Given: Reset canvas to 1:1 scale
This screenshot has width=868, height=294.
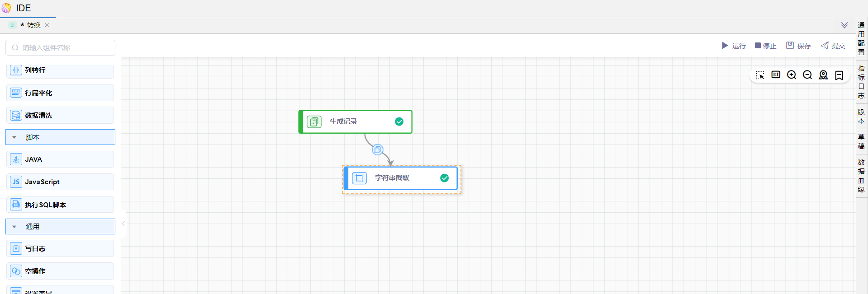Looking at the screenshot, I should click(x=776, y=75).
